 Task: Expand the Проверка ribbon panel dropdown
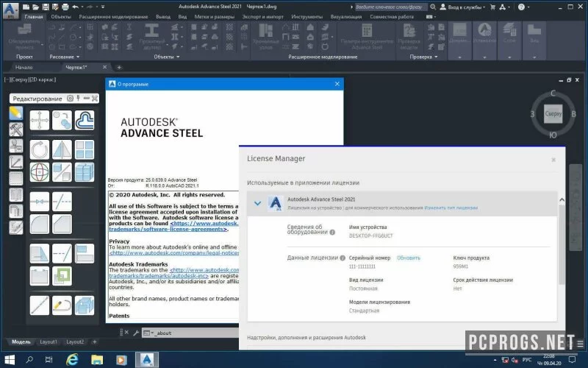coord(423,57)
